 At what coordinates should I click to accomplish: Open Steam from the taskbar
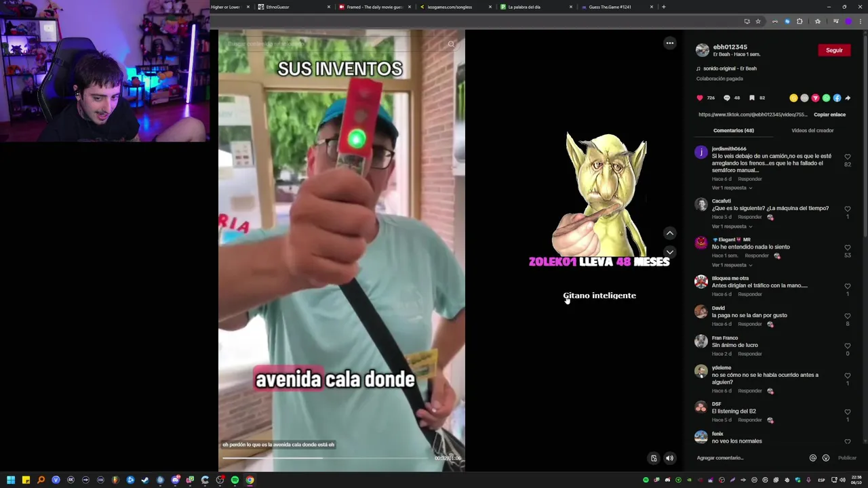point(145,480)
